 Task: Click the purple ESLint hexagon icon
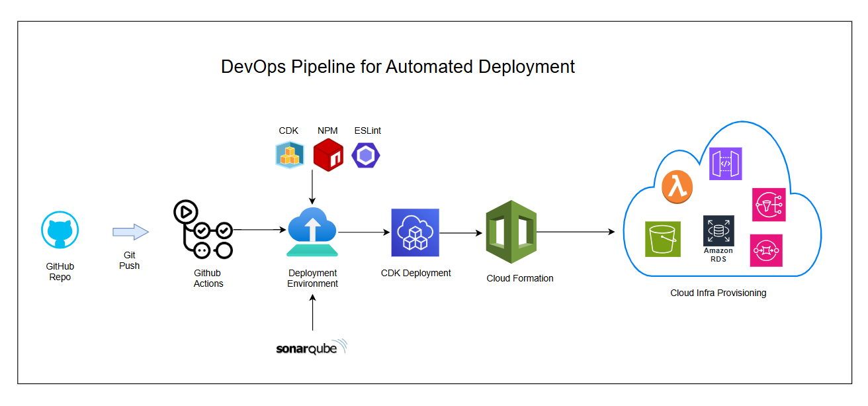pos(366,154)
